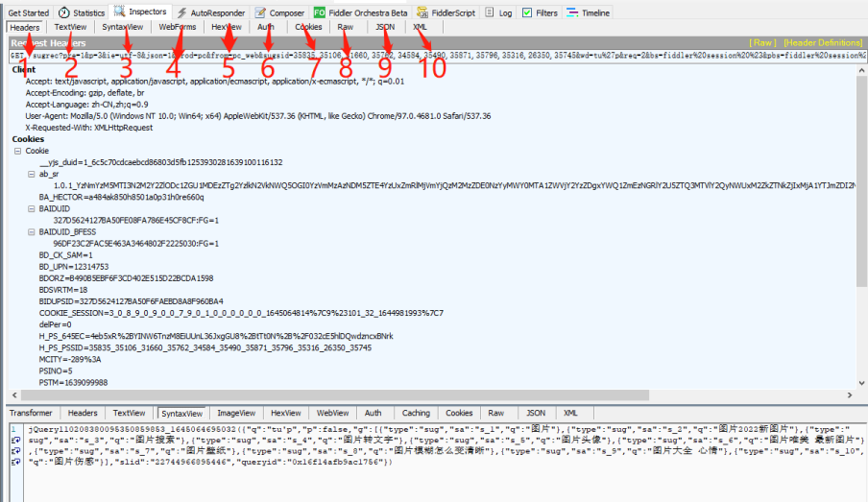The width and height of the screenshot is (868, 502).
Task: Open the response HexView tab
Action: (x=285, y=413)
